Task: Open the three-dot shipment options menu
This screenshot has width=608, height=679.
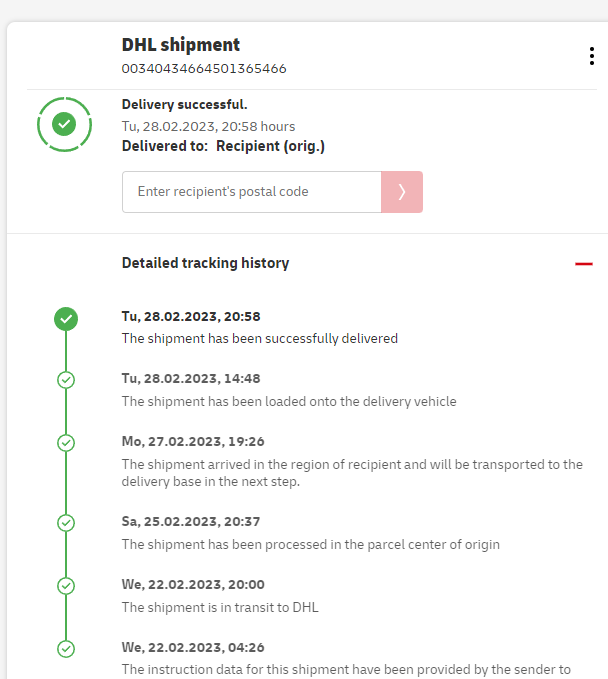Action: tap(592, 56)
